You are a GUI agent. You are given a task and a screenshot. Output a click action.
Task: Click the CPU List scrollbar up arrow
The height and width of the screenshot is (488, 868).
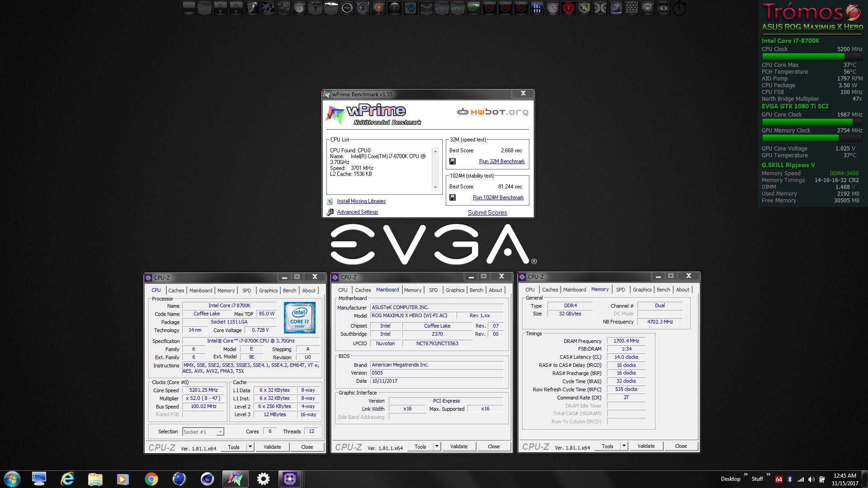[435, 151]
